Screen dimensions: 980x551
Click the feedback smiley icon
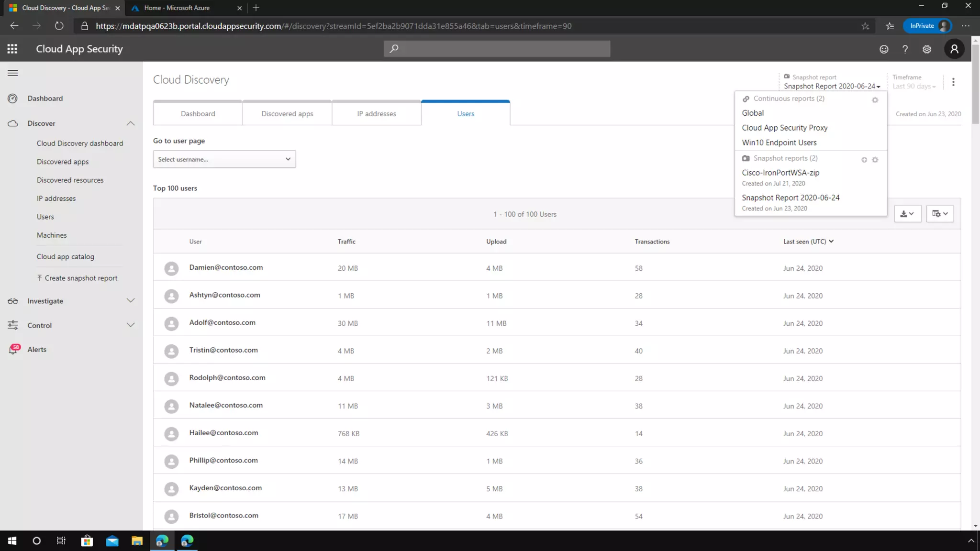[x=884, y=49]
